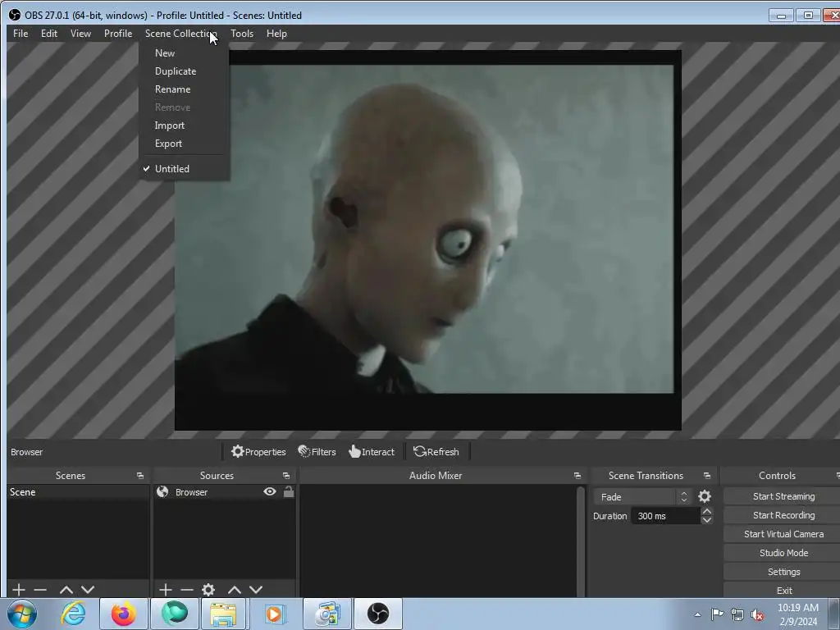Launch Firefox from taskbar
Viewport: 840px width, 630px height.
(x=124, y=614)
